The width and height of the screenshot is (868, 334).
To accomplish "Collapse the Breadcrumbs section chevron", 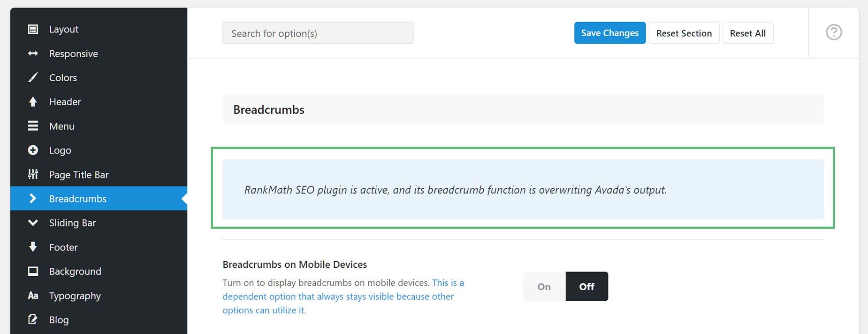I will tap(33, 199).
